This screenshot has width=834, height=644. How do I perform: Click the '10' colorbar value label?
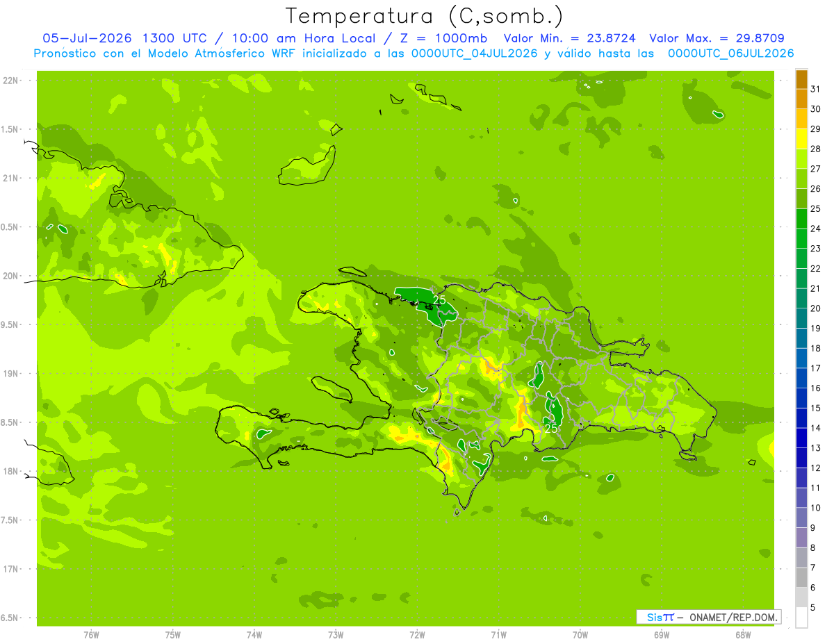(815, 508)
